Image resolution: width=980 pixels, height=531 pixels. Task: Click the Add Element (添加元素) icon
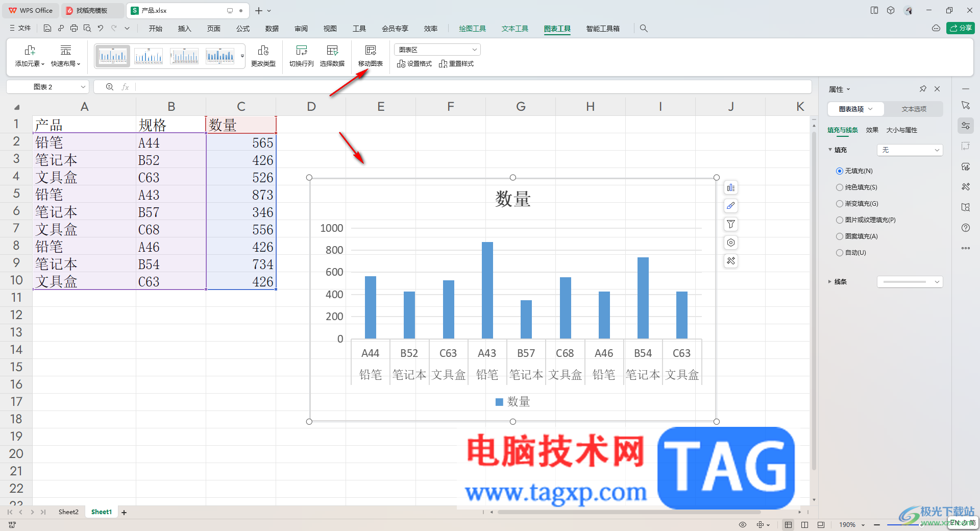pos(30,50)
